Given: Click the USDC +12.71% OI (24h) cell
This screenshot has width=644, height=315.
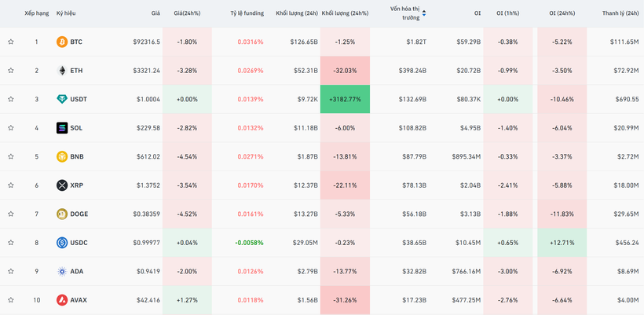Looking at the screenshot, I should point(562,243).
